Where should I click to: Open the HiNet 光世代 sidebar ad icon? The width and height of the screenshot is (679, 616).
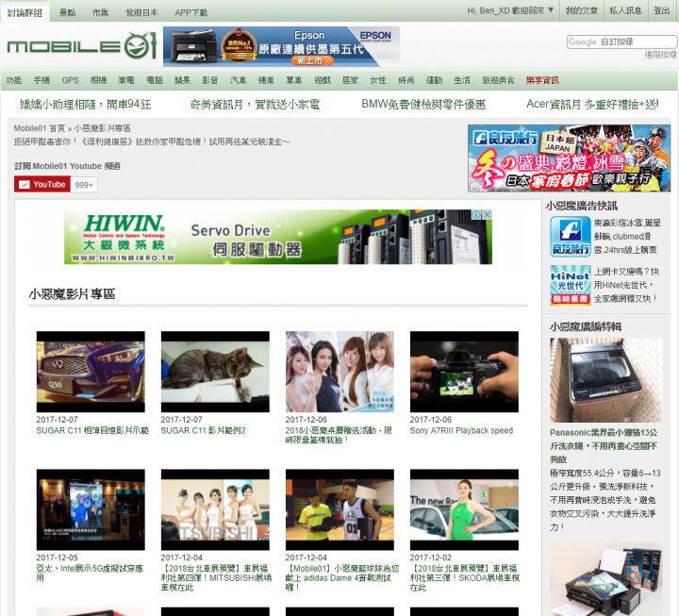571,285
